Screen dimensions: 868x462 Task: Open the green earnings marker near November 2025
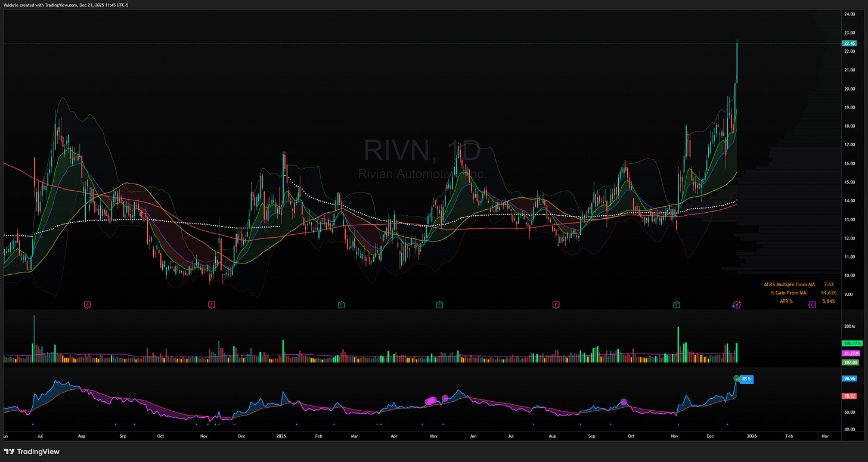677,305
